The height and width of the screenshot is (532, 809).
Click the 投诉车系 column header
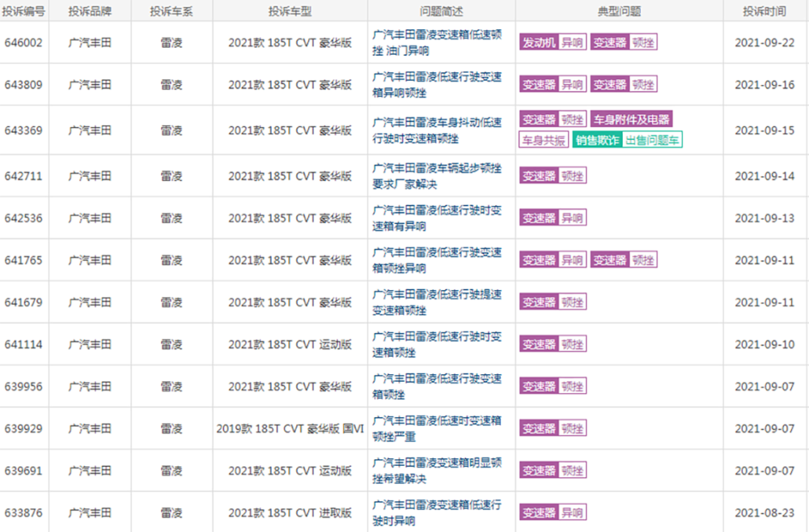(172, 11)
